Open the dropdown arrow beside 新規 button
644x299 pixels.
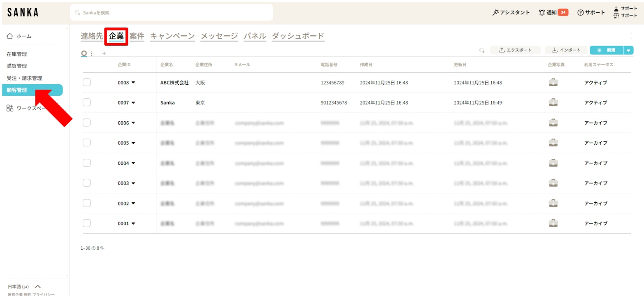[x=628, y=50]
